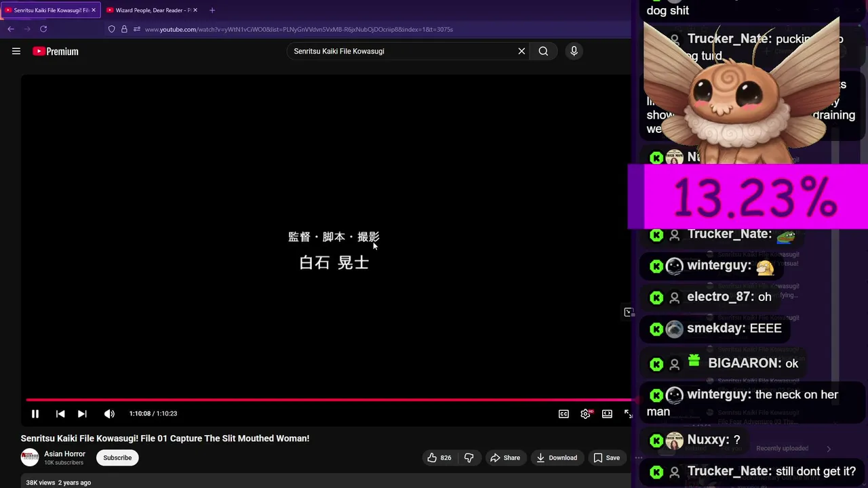Screen dimensions: 868x488
Task: Open tracking protection shield icon
Action: point(112,29)
